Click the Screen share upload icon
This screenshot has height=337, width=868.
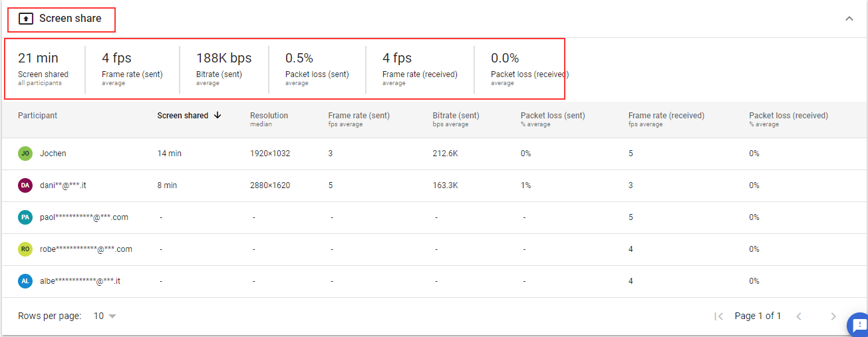pyautogui.click(x=25, y=19)
